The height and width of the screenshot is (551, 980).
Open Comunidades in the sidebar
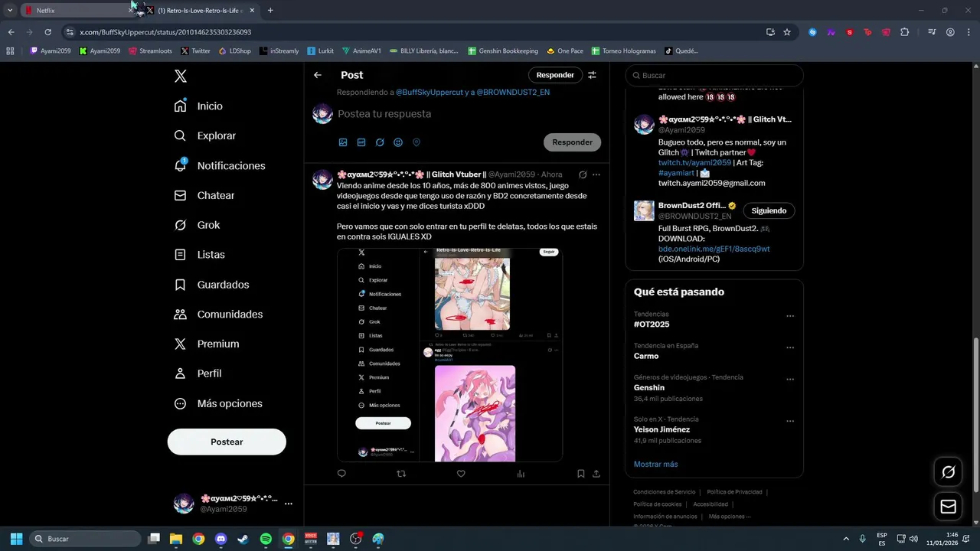219,314
